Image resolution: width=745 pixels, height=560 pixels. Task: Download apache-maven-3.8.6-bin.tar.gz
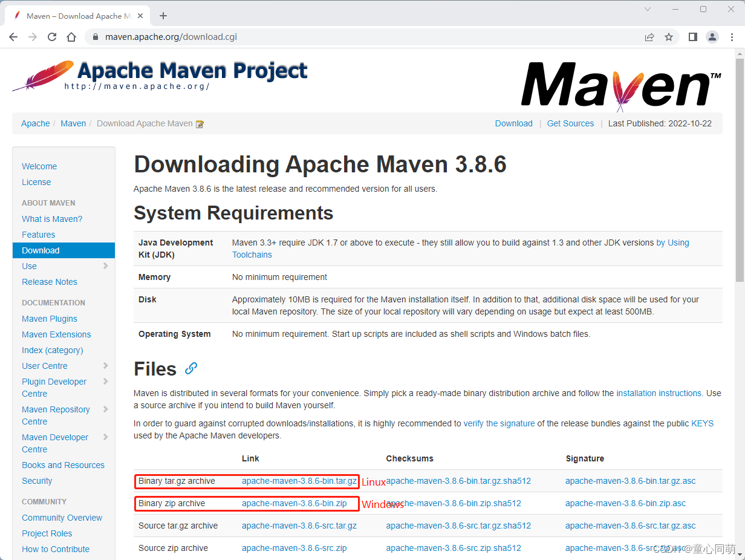coord(299,481)
